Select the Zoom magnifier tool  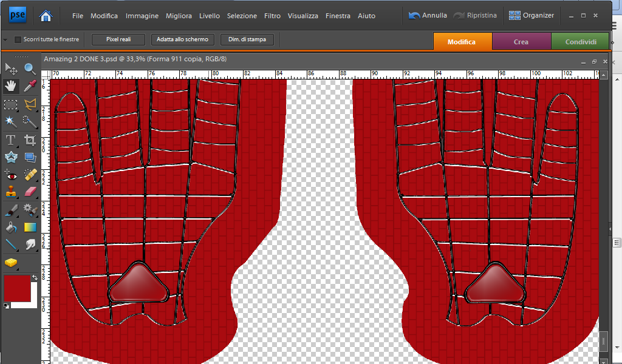[30, 69]
